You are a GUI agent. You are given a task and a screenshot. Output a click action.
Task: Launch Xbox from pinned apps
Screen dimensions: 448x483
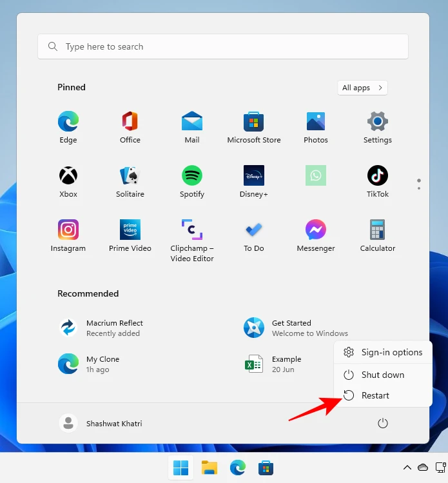[68, 181]
